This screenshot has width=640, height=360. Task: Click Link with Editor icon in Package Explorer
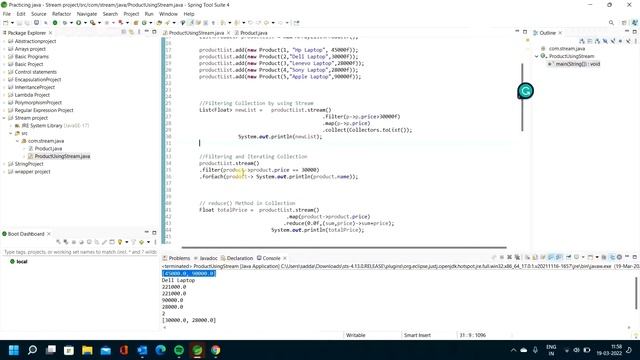(131, 32)
